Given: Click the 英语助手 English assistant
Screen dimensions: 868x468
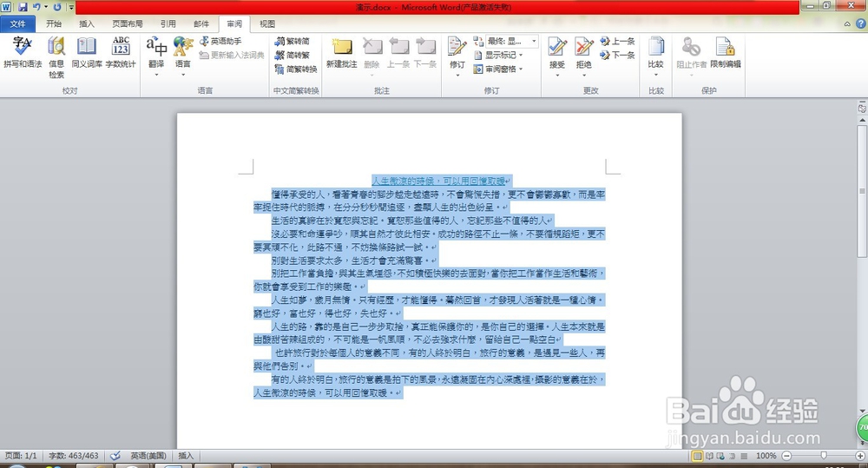Looking at the screenshot, I should (x=220, y=41).
